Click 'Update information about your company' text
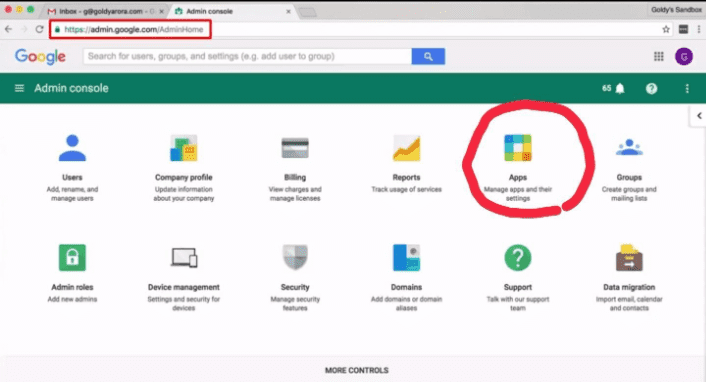706x382 pixels. (184, 194)
